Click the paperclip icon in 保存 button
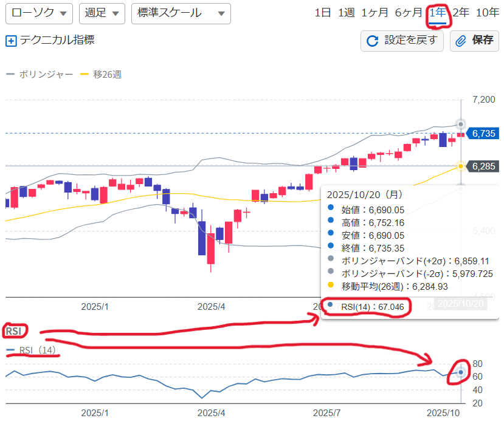This screenshot has width=504, height=421. click(461, 41)
